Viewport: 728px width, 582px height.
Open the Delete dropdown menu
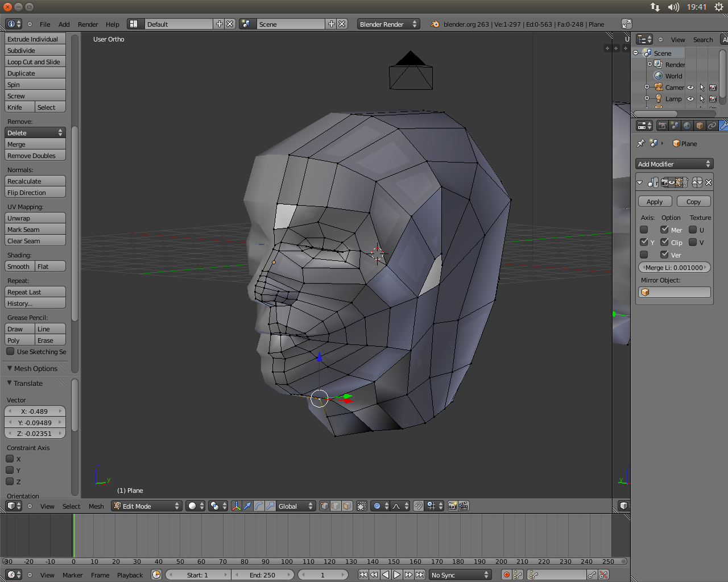pos(35,132)
